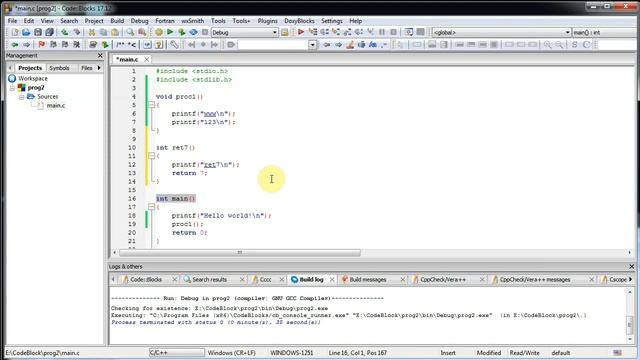Close the Logs & others panel
640x360 pixels.
point(631,267)
